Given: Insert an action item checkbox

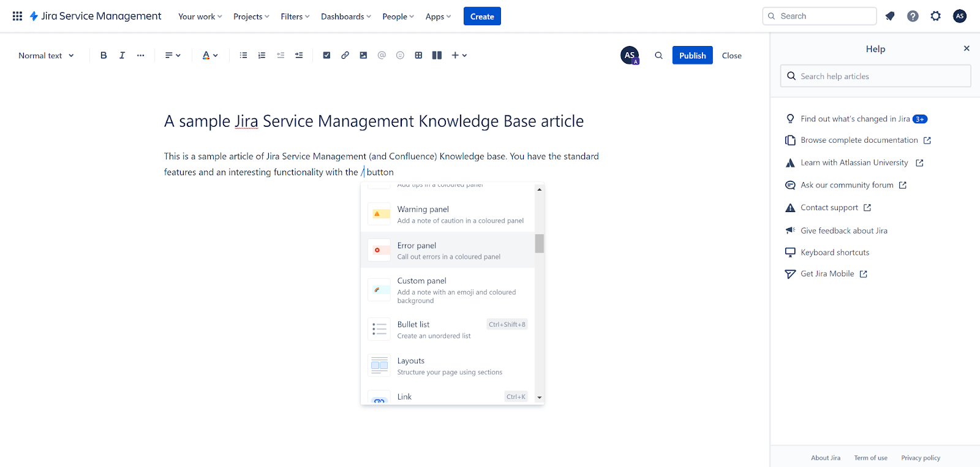Looking at the screenshot, I should click(326, 55).
